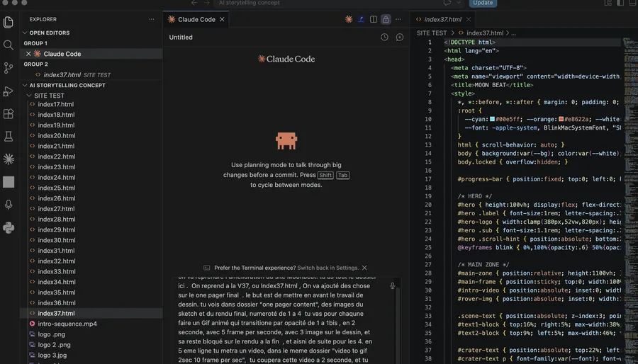Close the index37.html tab
The width and height of the screenshot is (638, 364).
[469, 19]
